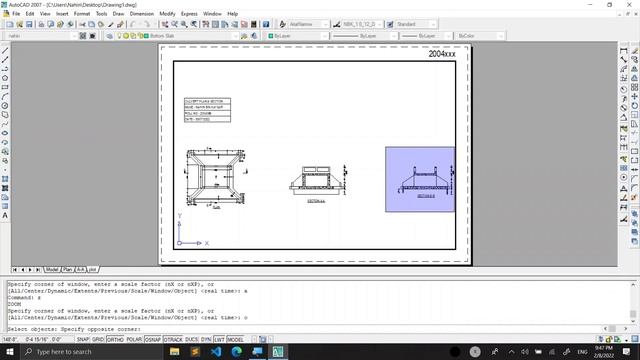Click the Pan realtime icon
This screenshot has height=360, width=640.
[x=165, y=24]
